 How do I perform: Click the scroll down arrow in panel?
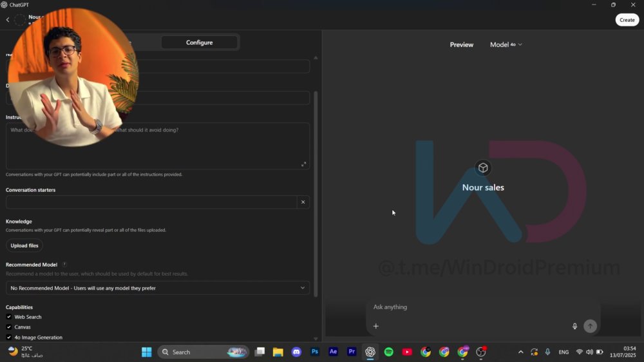316,339
